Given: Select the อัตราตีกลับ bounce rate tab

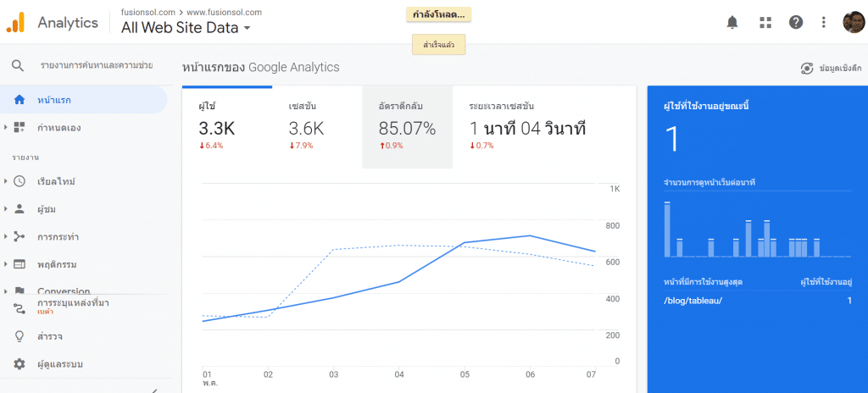Looking at the screenshot, I should [x=408, y=127].
